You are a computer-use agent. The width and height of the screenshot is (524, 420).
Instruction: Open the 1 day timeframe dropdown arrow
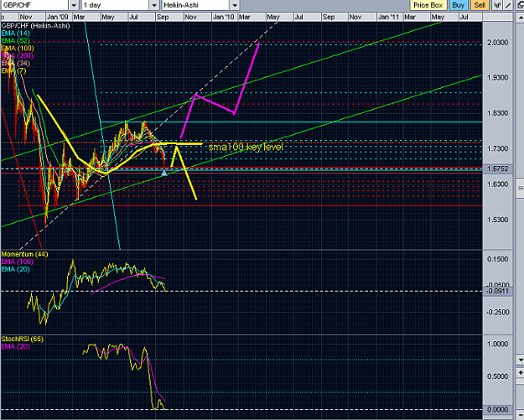tap(153, 5)
